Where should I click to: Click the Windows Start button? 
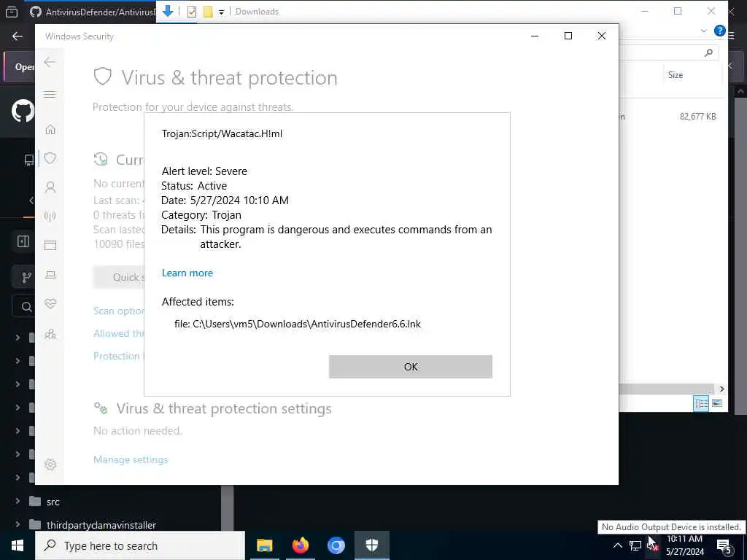tap(18, 545)
